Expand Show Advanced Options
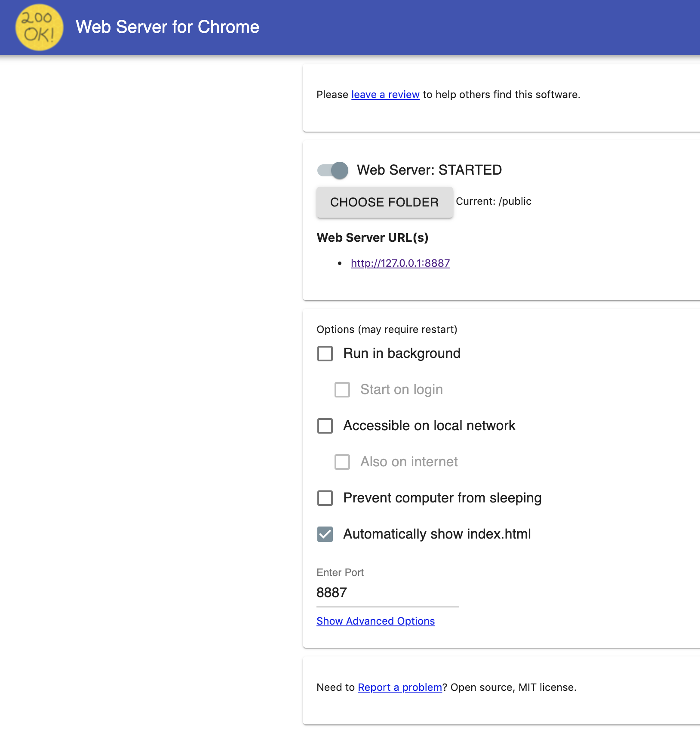 tap(376, 621)
